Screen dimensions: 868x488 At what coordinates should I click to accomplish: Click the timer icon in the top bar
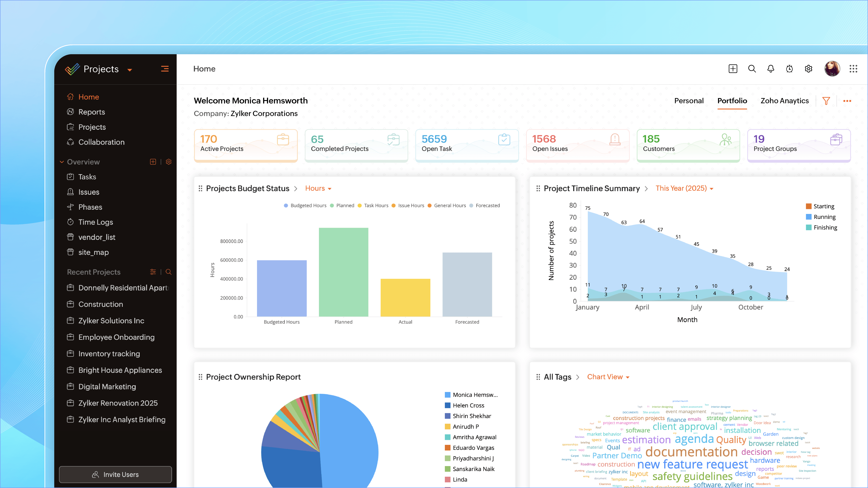point(790,69)
